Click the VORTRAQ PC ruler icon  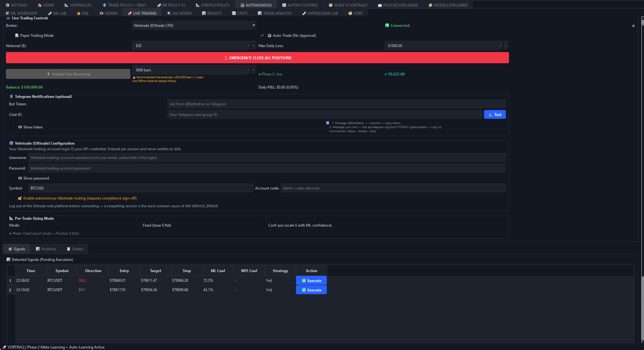pyautogui.click(x=66, y=5)
